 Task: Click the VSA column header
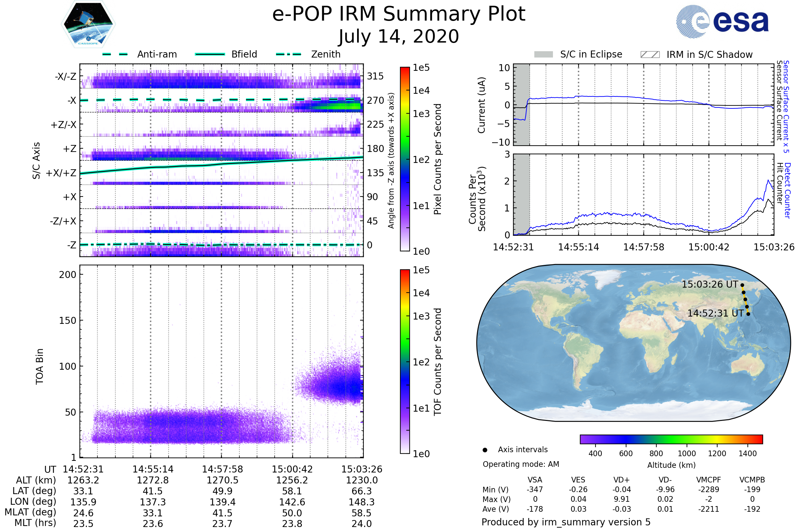pos(535,480)
